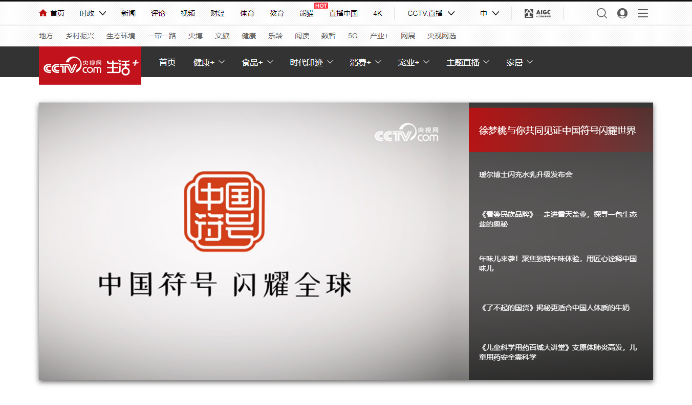Open the 乐龄 sub-navigation link
Viewport: 692px width, 405px height.
point(275,36)
